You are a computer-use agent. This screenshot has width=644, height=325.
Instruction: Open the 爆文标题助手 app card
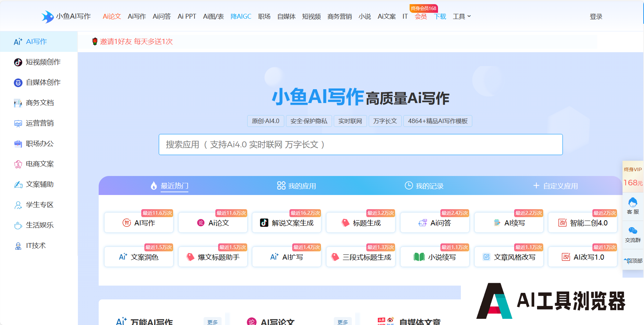coord(213,257)
